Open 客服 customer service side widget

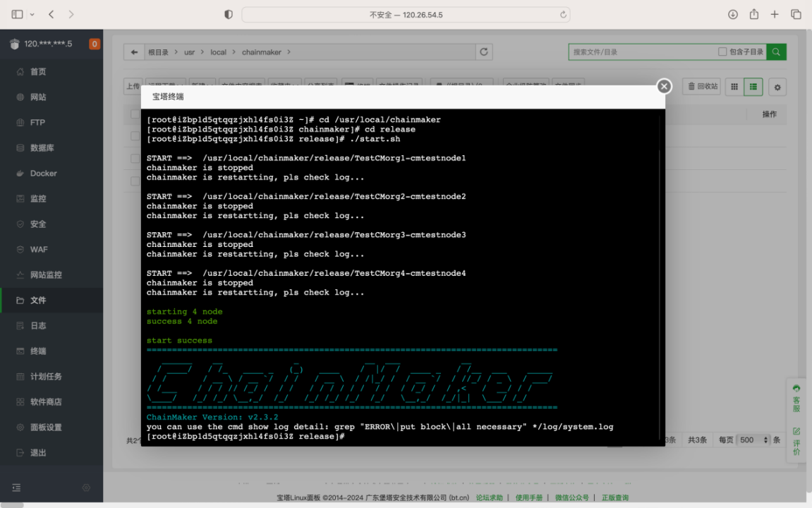[x=796, y=398]
